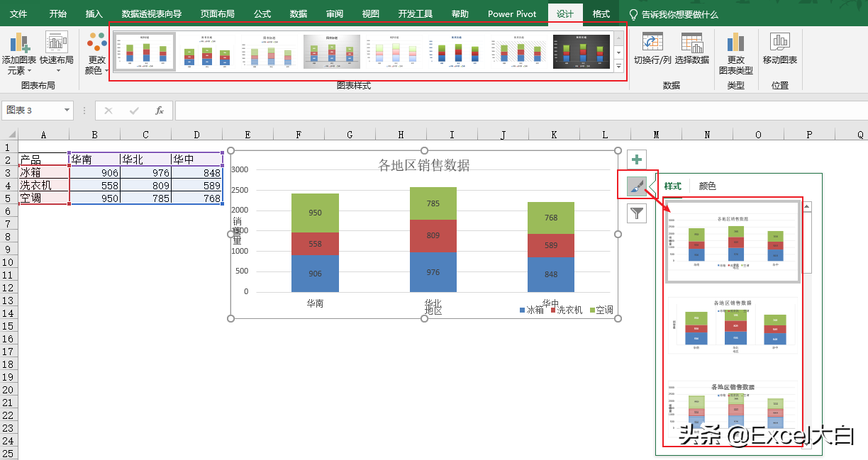Open Change Colors (更改颜色) palette
The image size is (868, 460).
pos(96,54)
